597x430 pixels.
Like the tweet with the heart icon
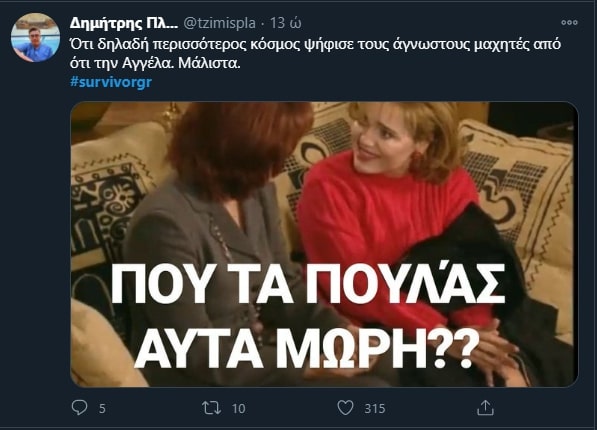345,408
